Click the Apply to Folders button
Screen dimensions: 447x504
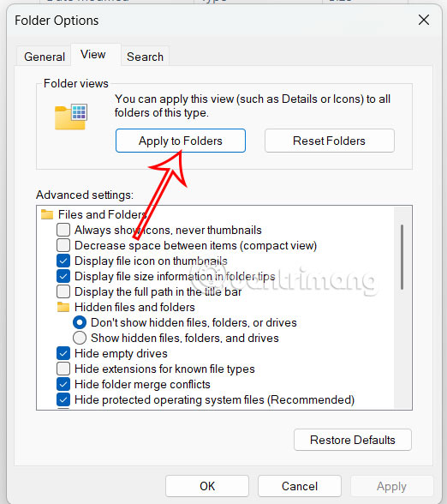click(181, 141)
